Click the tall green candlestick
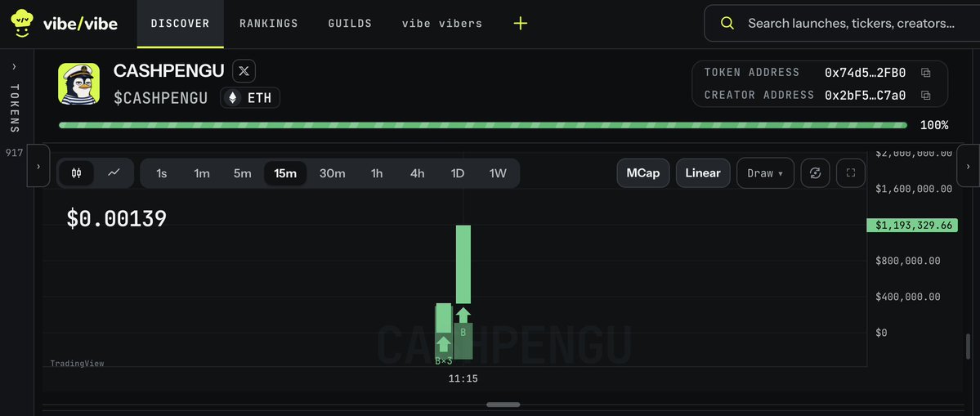Screen dimensions: 980x416 [463, 264]
